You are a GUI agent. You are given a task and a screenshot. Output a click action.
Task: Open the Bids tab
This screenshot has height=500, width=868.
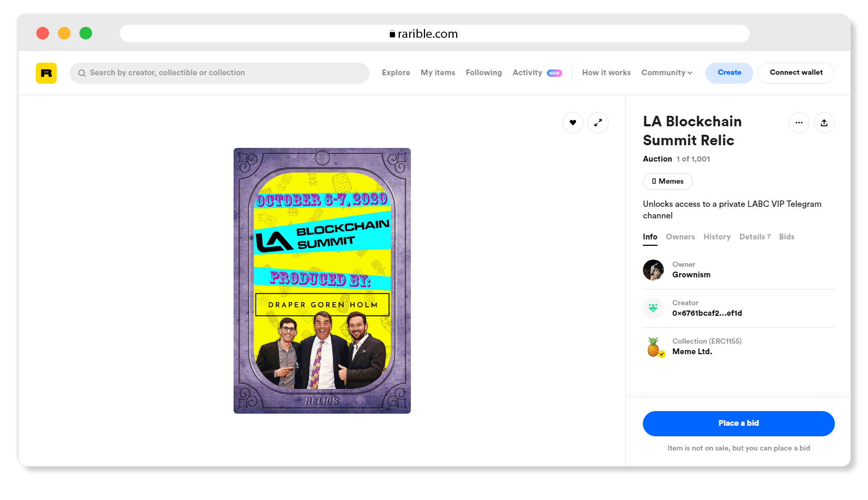[786, 237]
